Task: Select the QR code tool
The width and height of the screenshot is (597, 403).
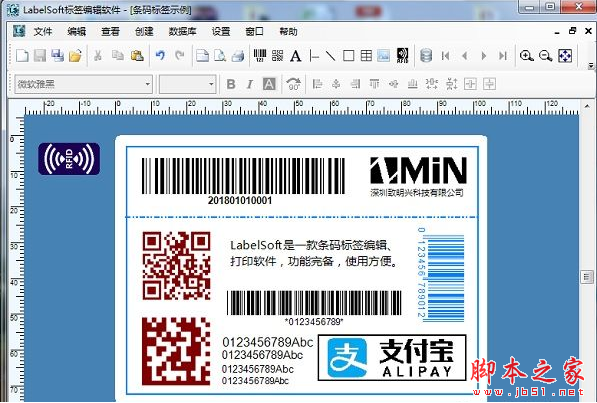Action: [x=278, y=56]
